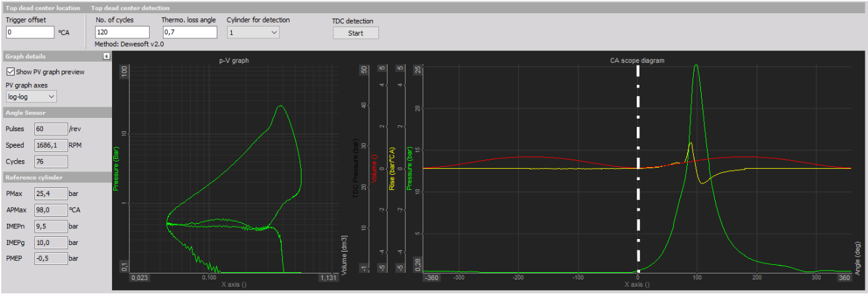This screenshot has height=296, width=868.
Task: Click the IMEPg value 10,0
Action: click(51, 242)
